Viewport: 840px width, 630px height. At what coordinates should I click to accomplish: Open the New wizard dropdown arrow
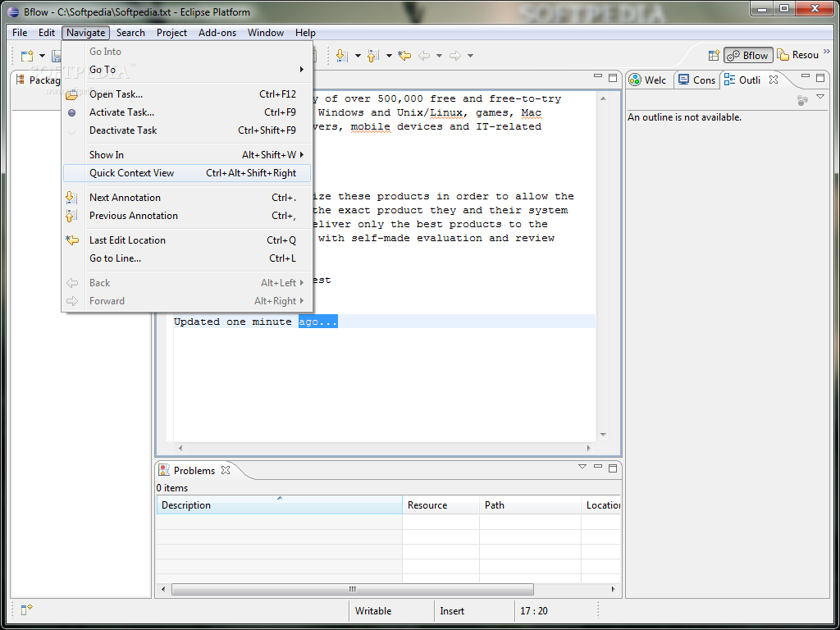tap(42, 56)
